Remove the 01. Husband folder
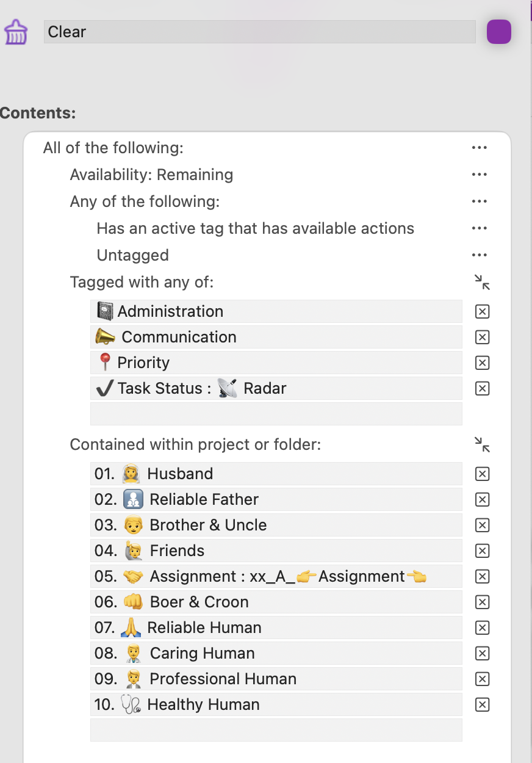The image size is (532, 763). click(482, 474)
